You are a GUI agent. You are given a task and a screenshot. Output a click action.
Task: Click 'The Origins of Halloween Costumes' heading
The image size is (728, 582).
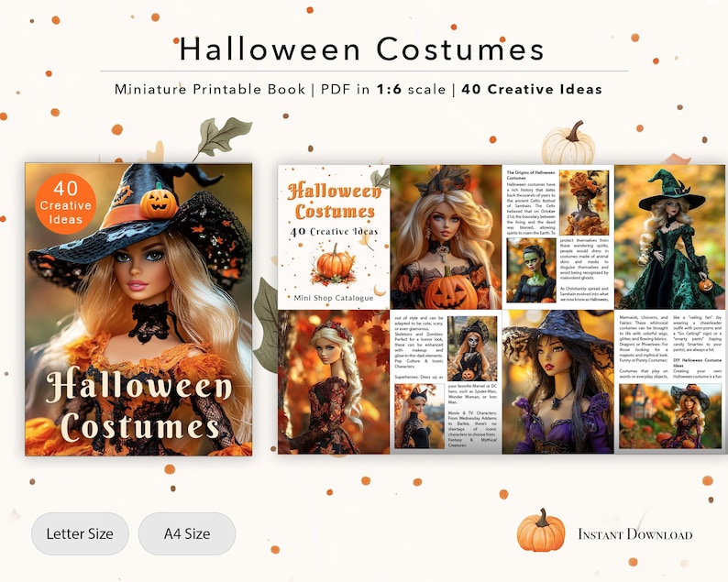(x=531, y=175)
